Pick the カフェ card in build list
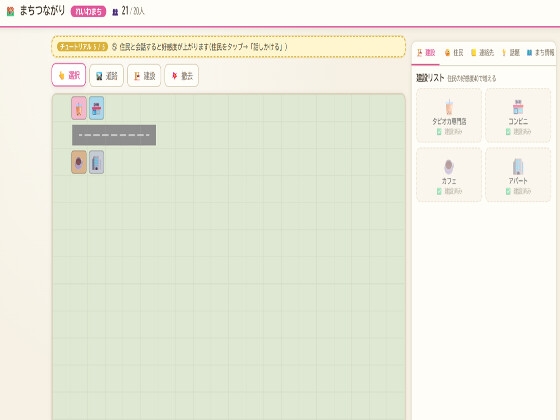Image resolution: width=560 pixels, height=420 pixels. point(449,175)
